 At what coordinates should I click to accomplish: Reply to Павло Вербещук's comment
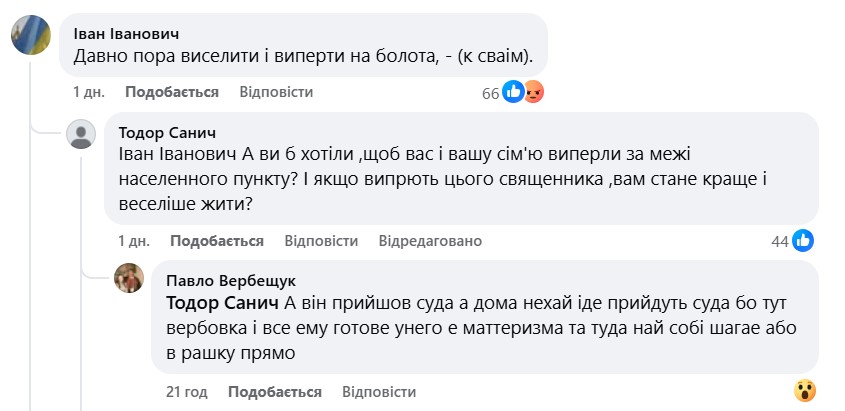pos(379,391)
